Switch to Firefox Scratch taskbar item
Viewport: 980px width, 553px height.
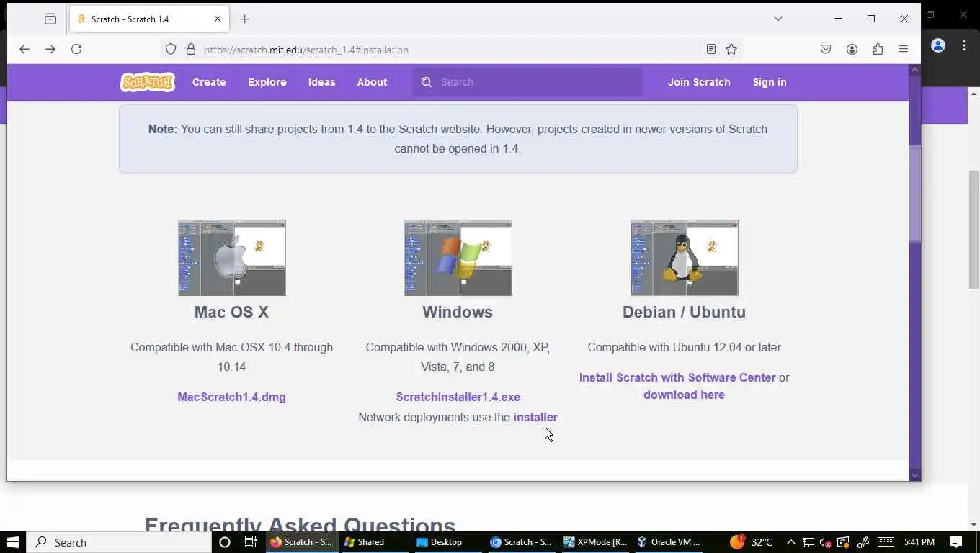coord(302,542)
